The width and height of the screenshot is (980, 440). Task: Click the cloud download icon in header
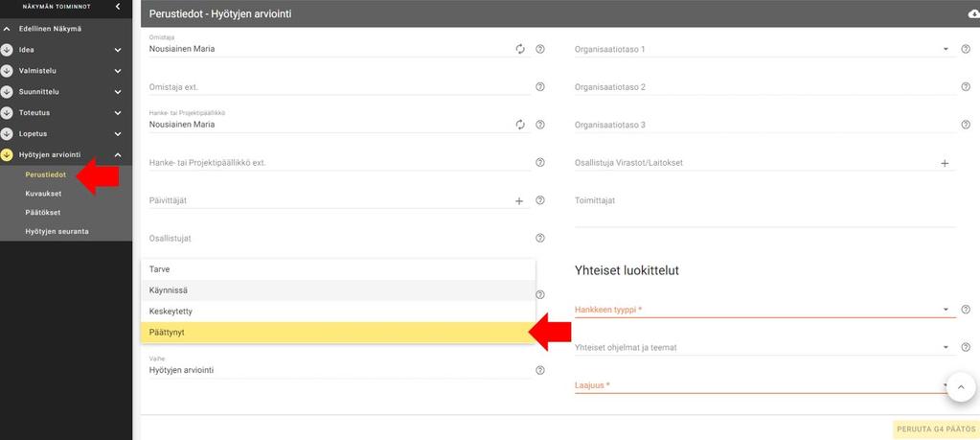point(972,13)
